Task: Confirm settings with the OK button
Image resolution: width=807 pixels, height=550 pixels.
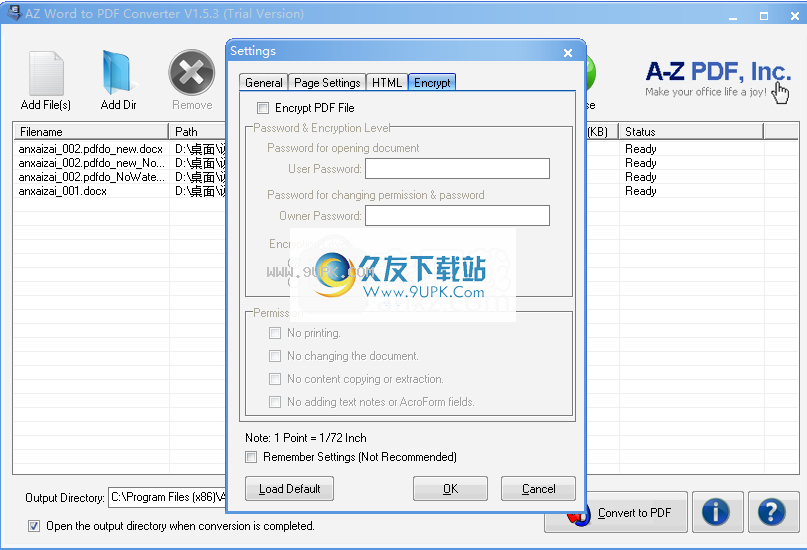Action: (x=450, y=489)
